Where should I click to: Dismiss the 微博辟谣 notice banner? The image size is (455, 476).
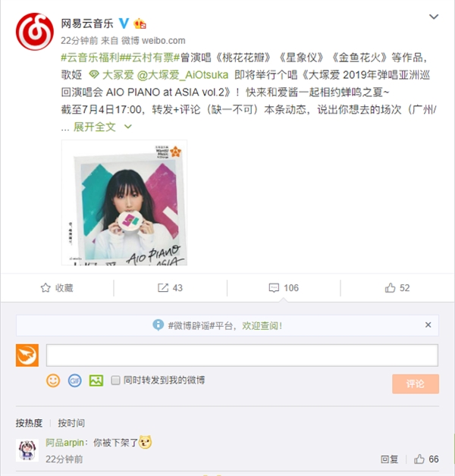428,325
